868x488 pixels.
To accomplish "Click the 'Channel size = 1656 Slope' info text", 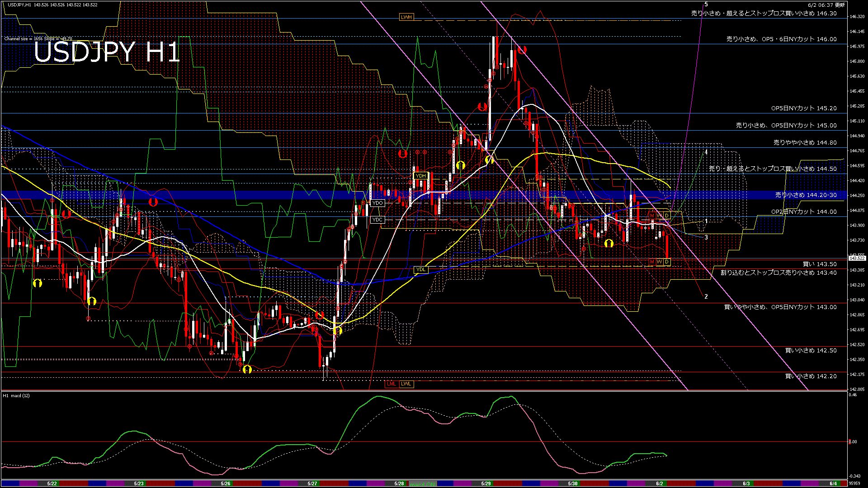I will (x=38, y=39).
